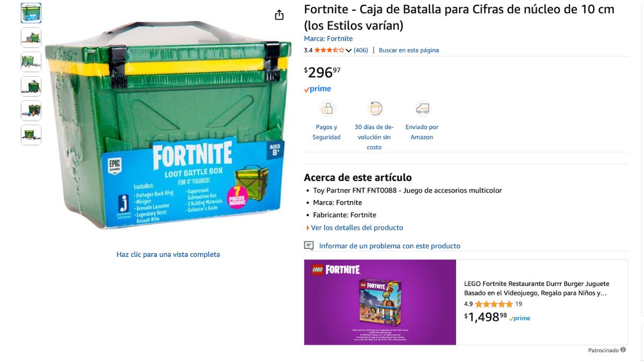Viewport: 644px width, 362px height.
Task: Click the star rating icons for the product
Action: pyautogui.click(x=330, y=50)
